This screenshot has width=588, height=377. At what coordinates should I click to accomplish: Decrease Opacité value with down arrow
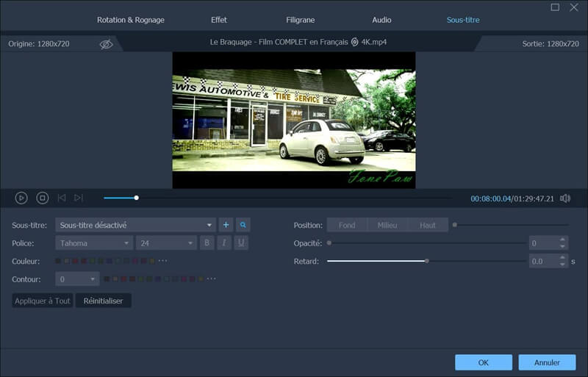pyautogui.click(x=562, y=246)
